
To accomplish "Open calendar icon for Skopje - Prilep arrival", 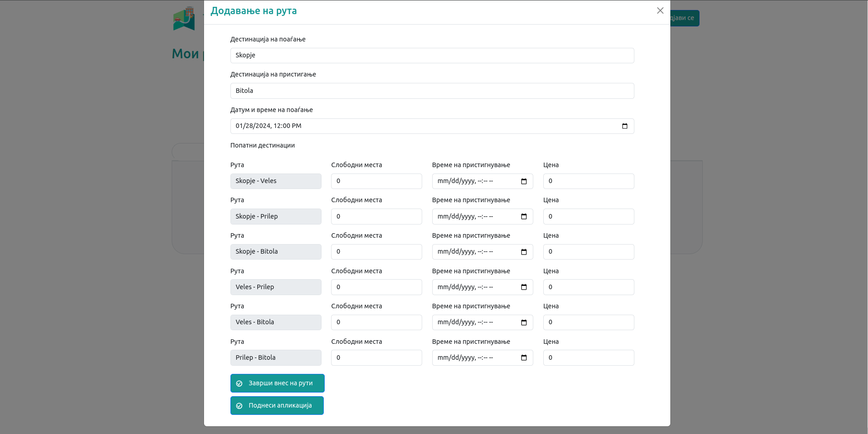I will pyautogui.click(x=524, y=217).
